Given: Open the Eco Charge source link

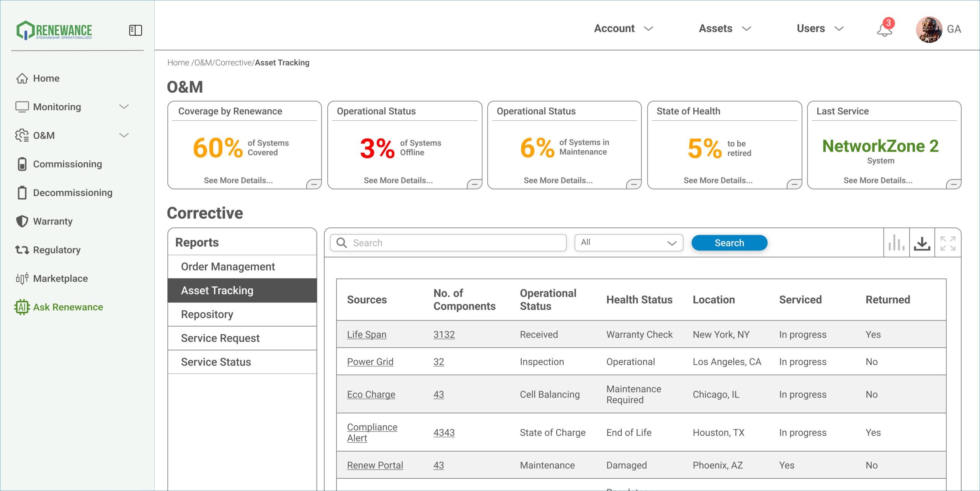Looking at the screenshot, I should pos(371,394).
